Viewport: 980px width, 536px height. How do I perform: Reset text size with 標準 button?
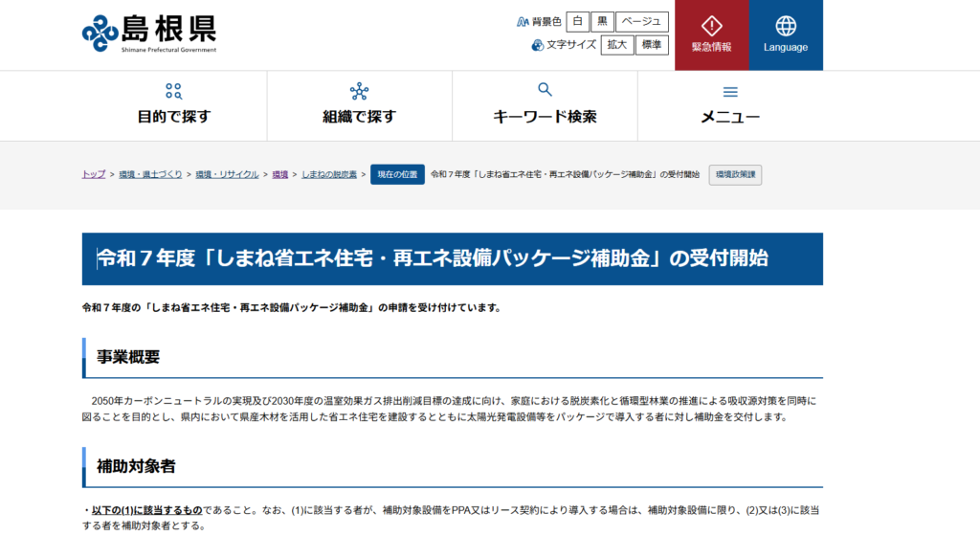652,45
